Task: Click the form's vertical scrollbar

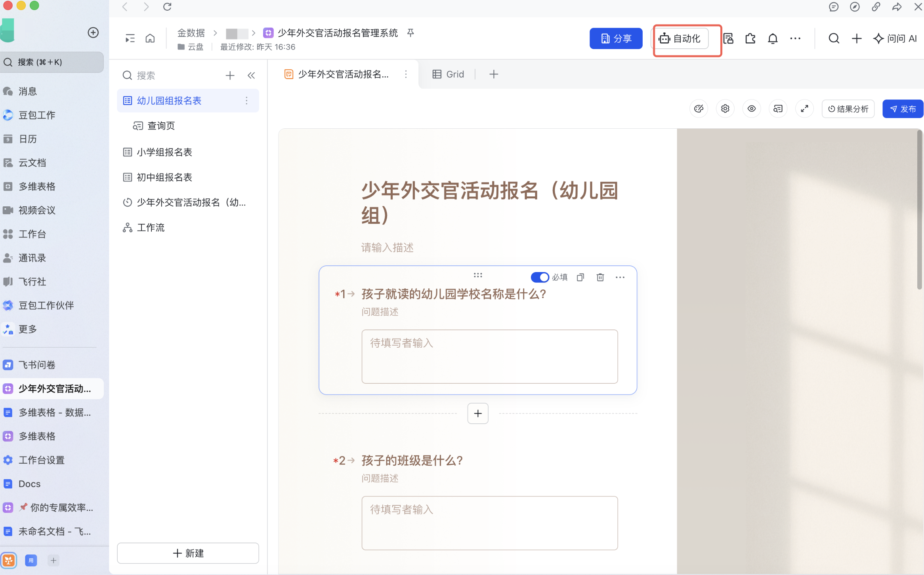Action: pyautogui.click(x=919, y=210)
